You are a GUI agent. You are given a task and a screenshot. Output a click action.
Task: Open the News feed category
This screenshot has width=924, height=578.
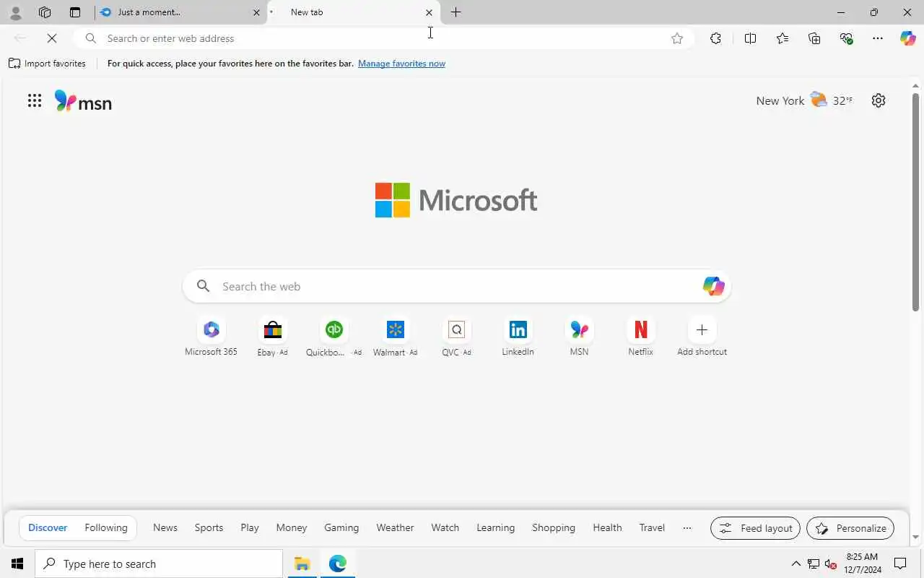pos(165,527)
